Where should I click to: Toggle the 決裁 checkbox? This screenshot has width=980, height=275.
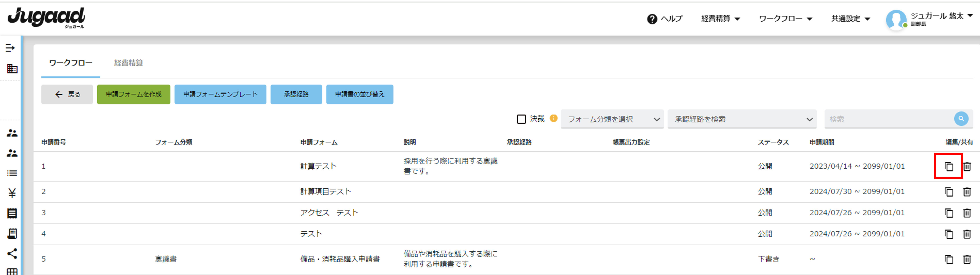(x=521, y=119)
